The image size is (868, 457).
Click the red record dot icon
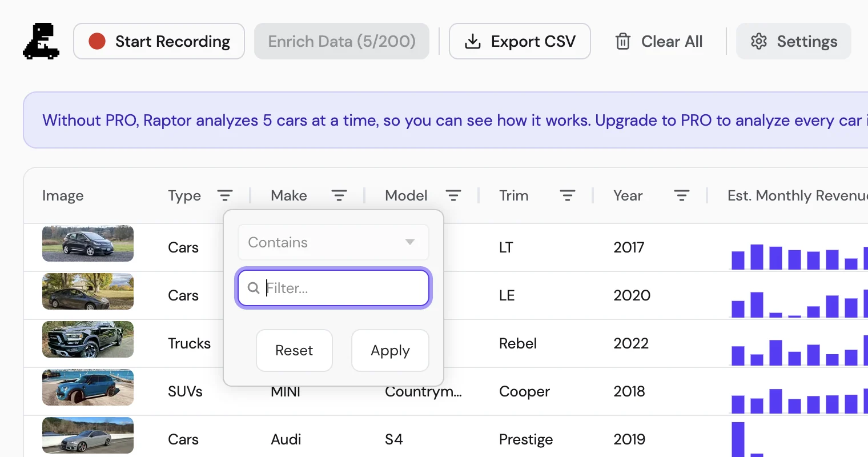click(x=97, y=41)
